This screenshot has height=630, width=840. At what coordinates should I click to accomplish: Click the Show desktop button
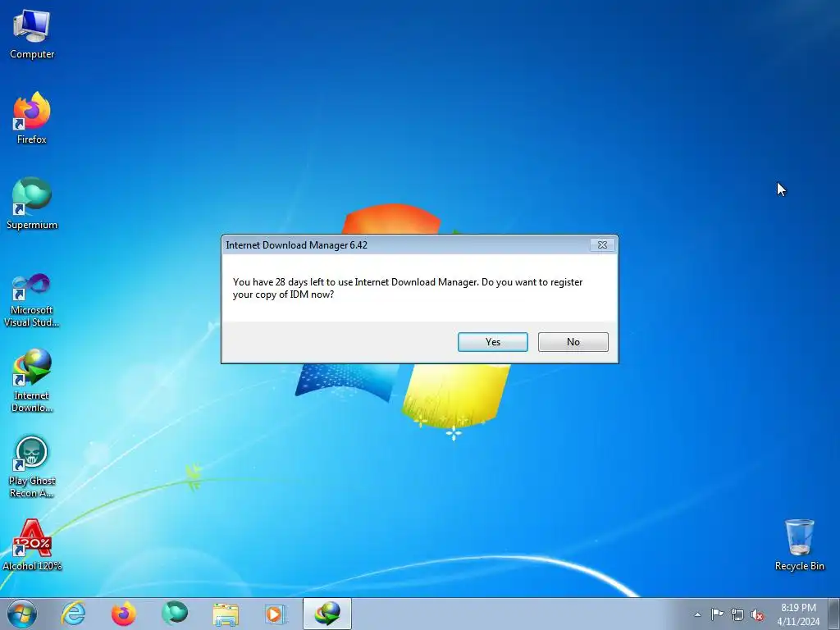click(x=834, y=614)
